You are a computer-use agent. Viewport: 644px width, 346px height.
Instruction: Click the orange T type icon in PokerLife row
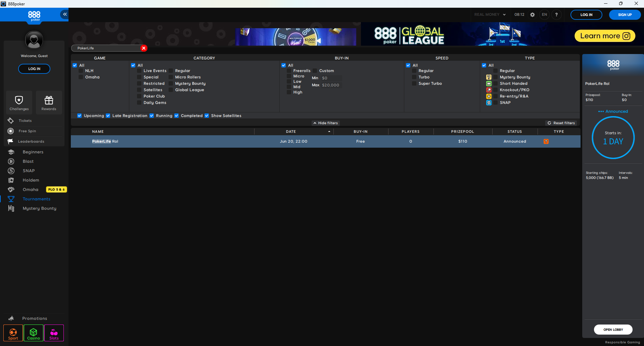tap(546, 142)
